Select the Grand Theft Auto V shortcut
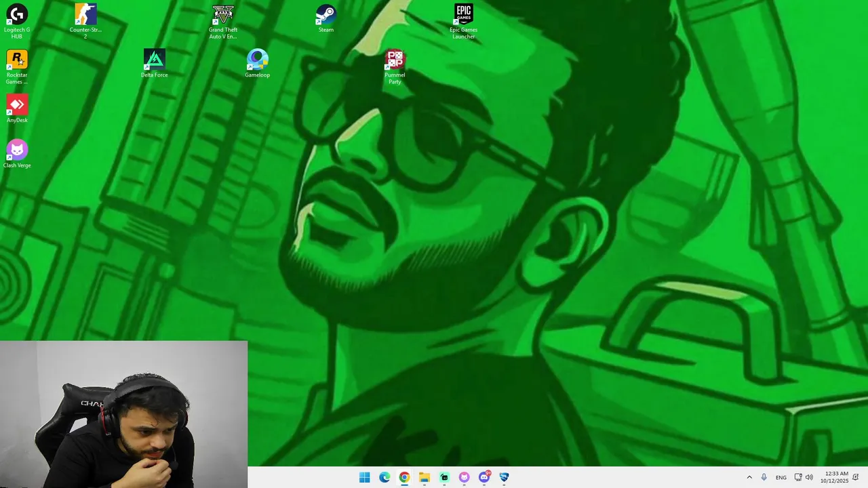868x488 pixels. click(x=223, y=21)
